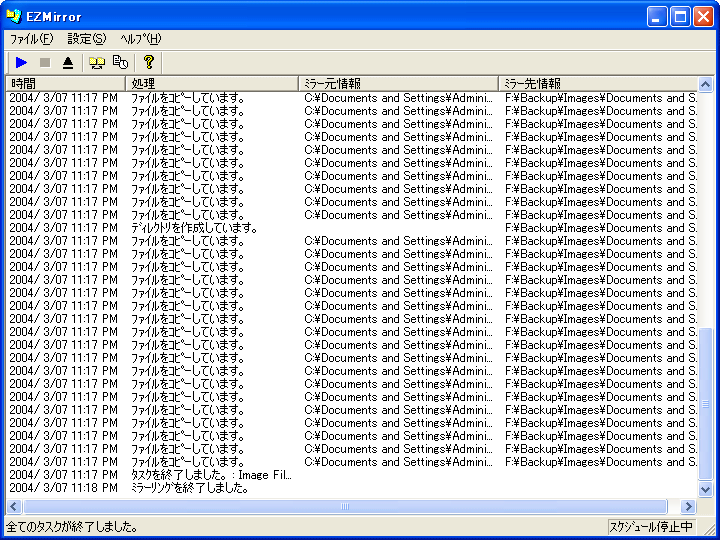This screenshot has width=720, height=540.
Task: Minimize the EZMirror window
Action: [x=657, y=17]
